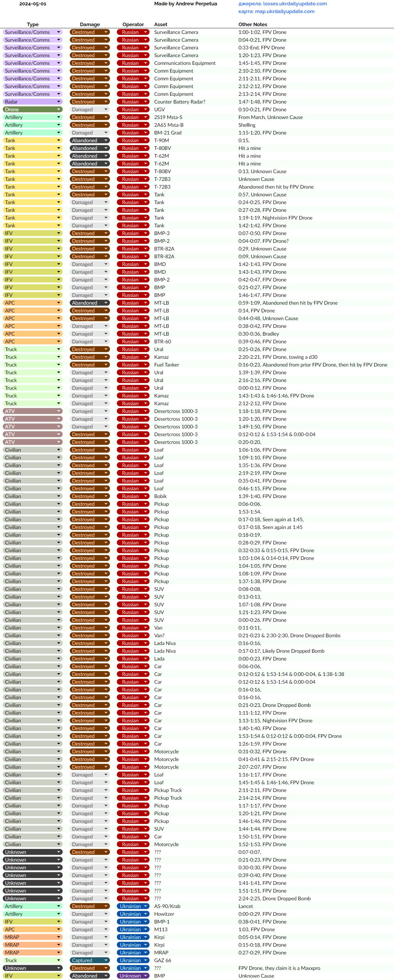Open Damage dropdown in the Bobik row
The width and height of the screenshot is (394, 980).
click(90, 497)
